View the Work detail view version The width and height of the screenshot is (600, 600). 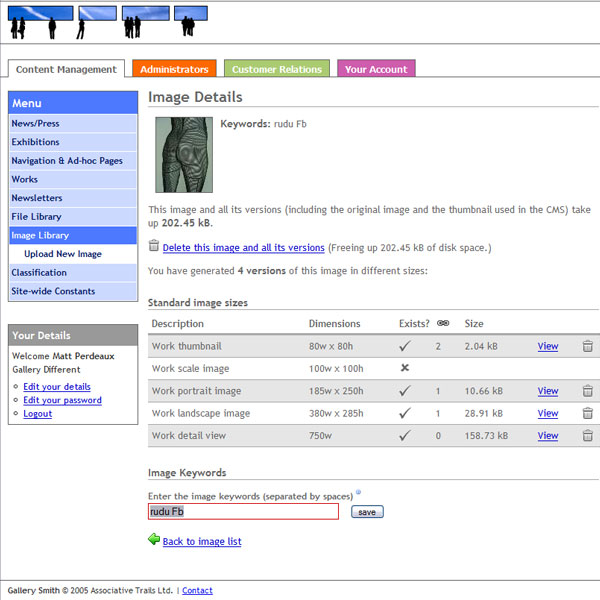pyautogui.click(x=548, y=435)
